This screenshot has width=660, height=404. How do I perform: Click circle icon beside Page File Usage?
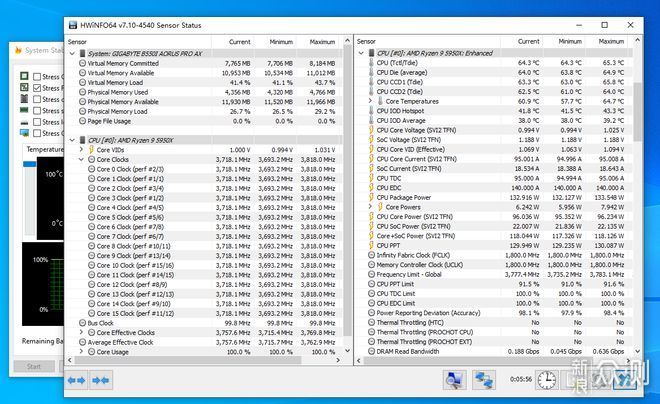[x=82, y=121]
